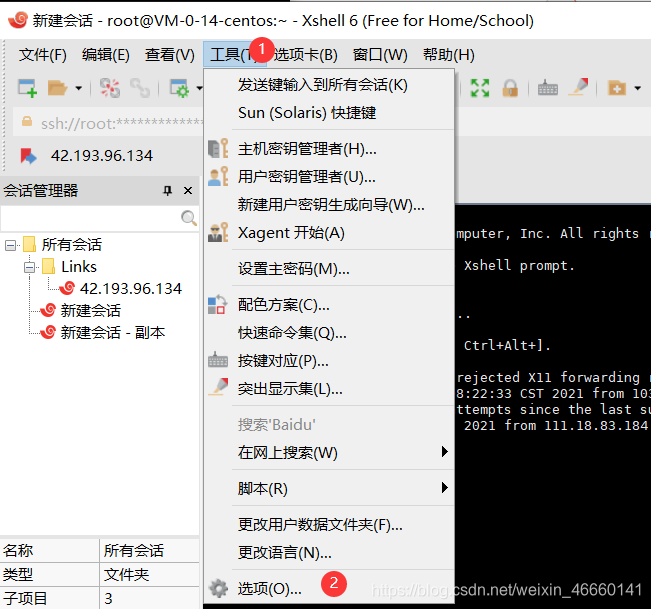
Task: Open 主机密钥管理者(H) from menu
Action: coord(329,149)
